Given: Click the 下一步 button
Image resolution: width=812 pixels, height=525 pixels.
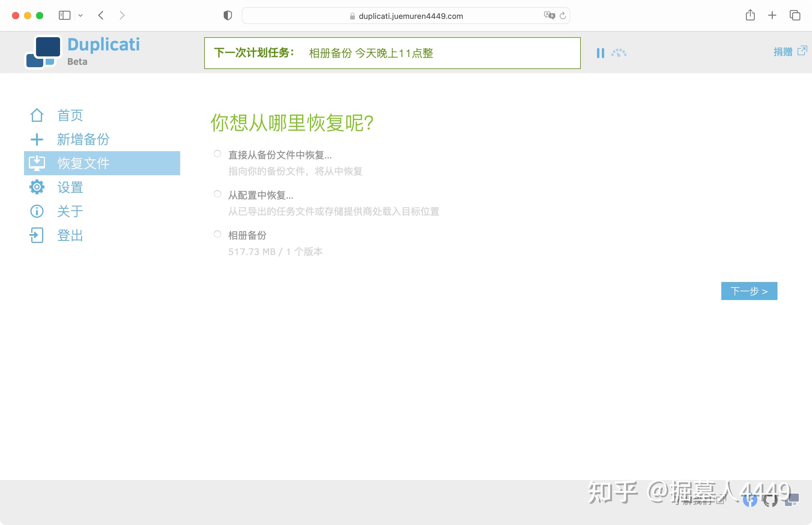Looking at the screenshot, I should pos(749,291).
